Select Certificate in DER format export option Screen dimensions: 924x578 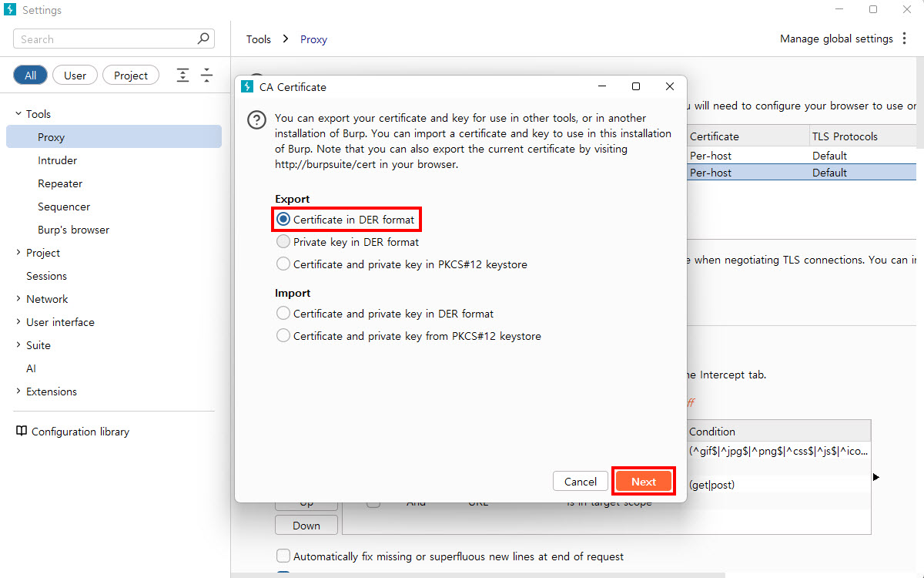(346, 220)
